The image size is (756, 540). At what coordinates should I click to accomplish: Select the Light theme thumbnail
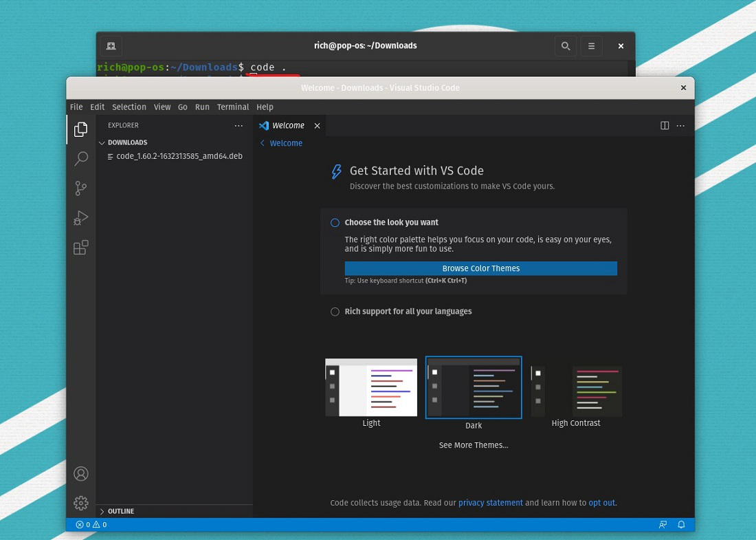371,387
